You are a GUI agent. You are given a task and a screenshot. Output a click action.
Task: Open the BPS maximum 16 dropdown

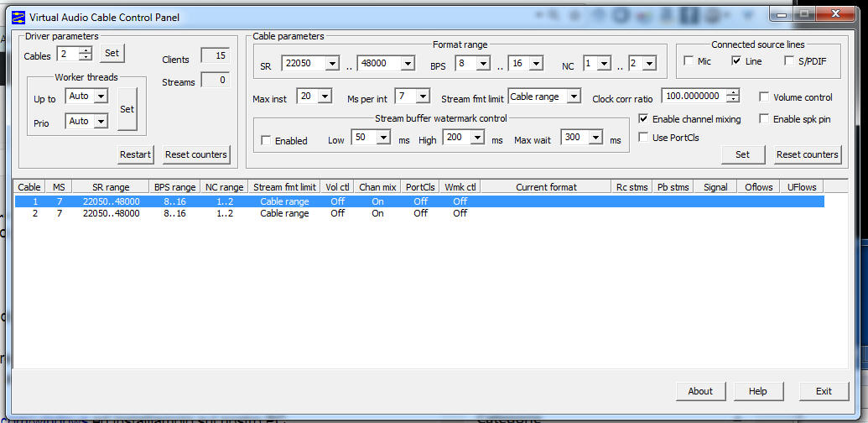536,63
